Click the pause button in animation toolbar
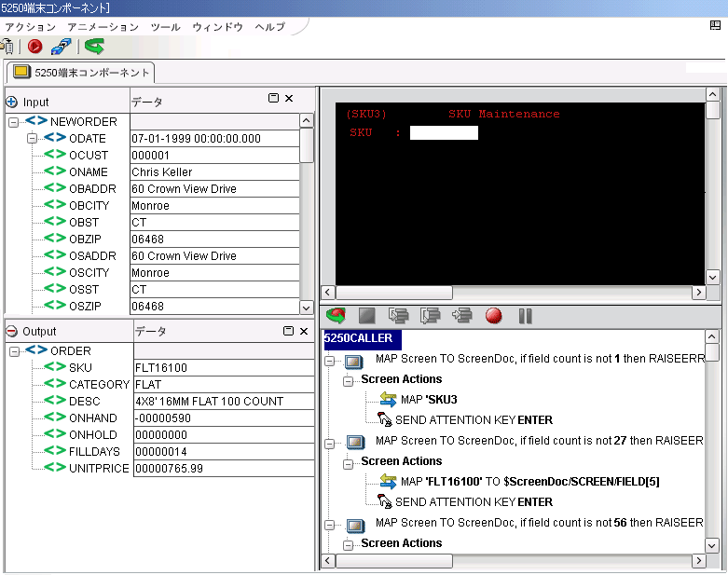 click(525, 316)
